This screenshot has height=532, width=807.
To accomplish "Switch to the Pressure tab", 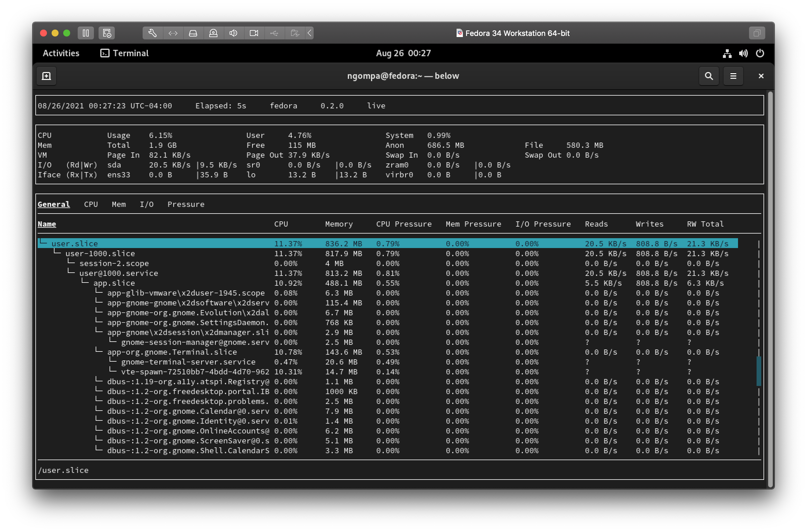I will point(186,204).
